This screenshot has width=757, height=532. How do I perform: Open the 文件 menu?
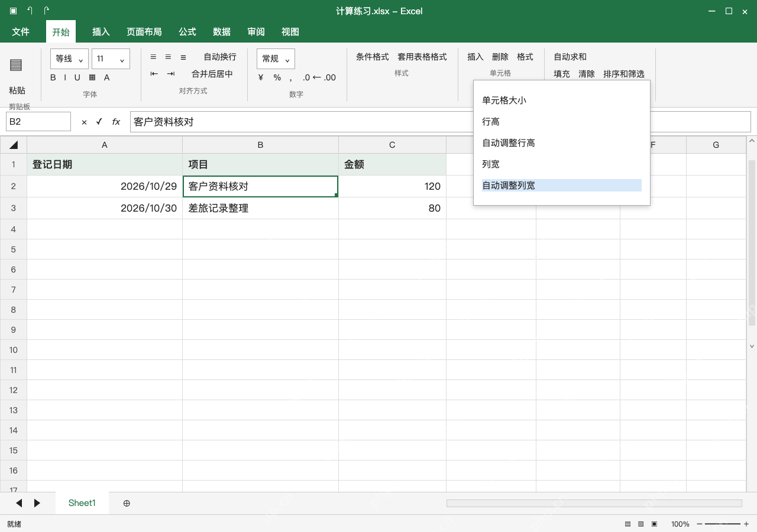tap(21, 31)
